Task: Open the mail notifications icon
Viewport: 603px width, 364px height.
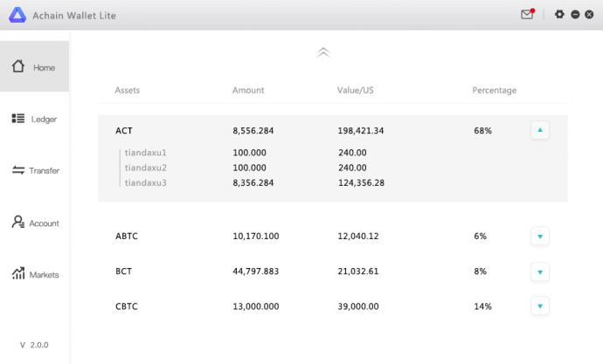Action: coord(527,15)
